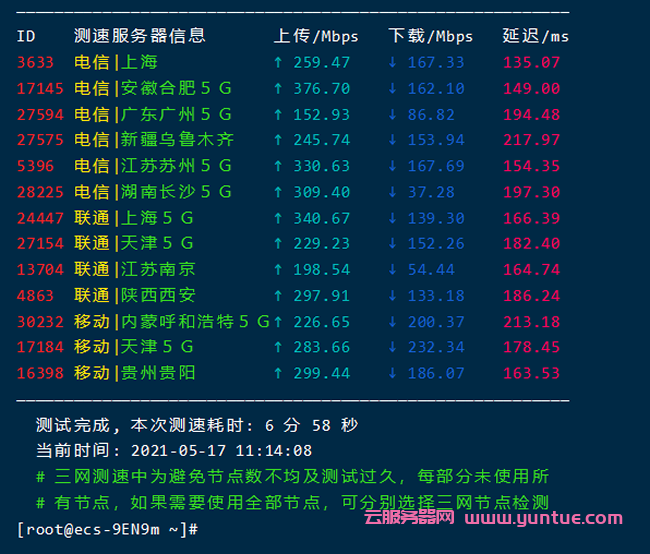Click server ID 17145 in the list
This screenshot has width=650, height=554.
(x=40, y=88)
